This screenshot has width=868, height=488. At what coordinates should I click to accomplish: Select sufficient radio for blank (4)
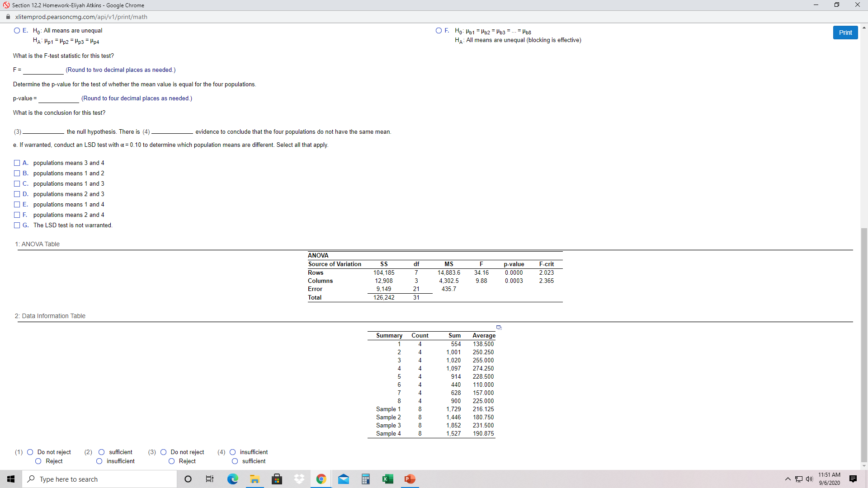235,461
